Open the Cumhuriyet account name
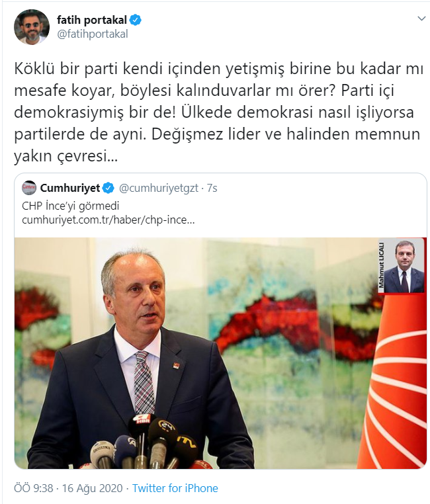 tap(70, 188)
